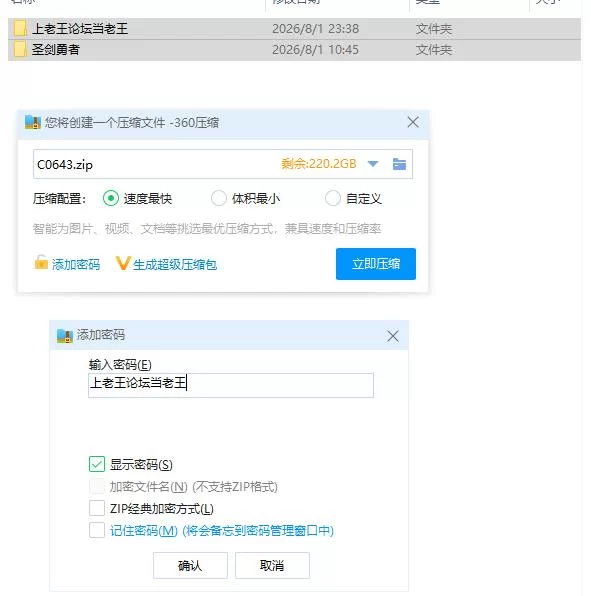591x596 pixels.
Task: Click the date 2026/8/1 10:45
Action: (315, 50)
